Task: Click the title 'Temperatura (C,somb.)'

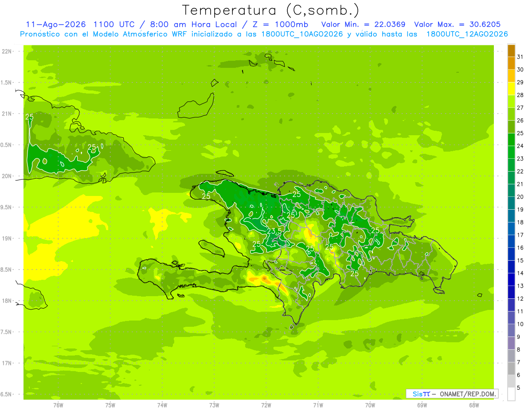Action: [271, 10]
